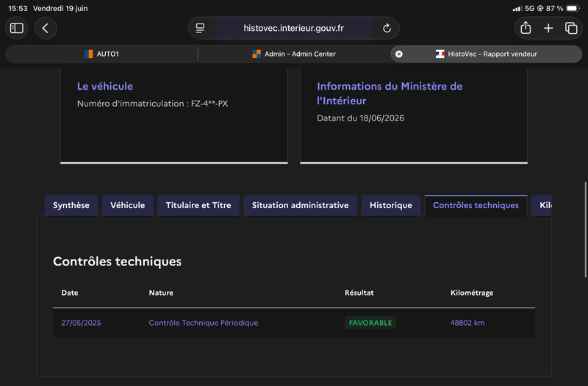Click the registration number FZ-4**-PX text
This screenshot has height=386, width=588.
209,104
